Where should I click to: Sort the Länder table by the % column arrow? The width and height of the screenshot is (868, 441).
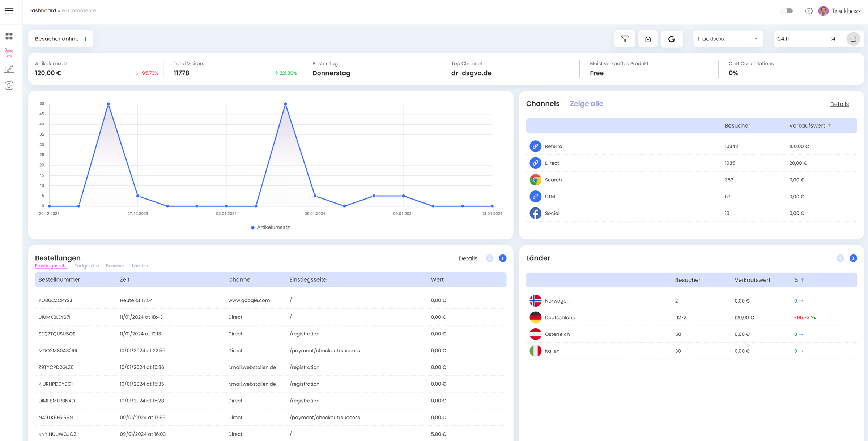tap(803, 279)
